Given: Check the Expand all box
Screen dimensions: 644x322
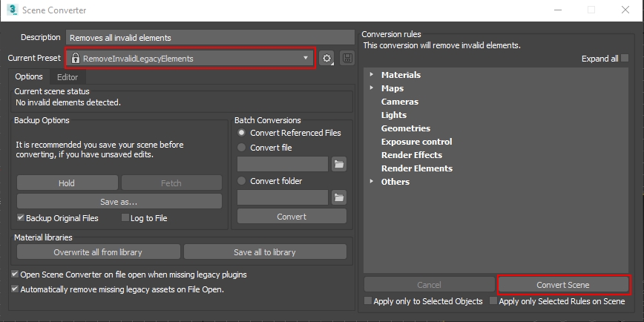Looking at the screenshot, I should point(625,59).
